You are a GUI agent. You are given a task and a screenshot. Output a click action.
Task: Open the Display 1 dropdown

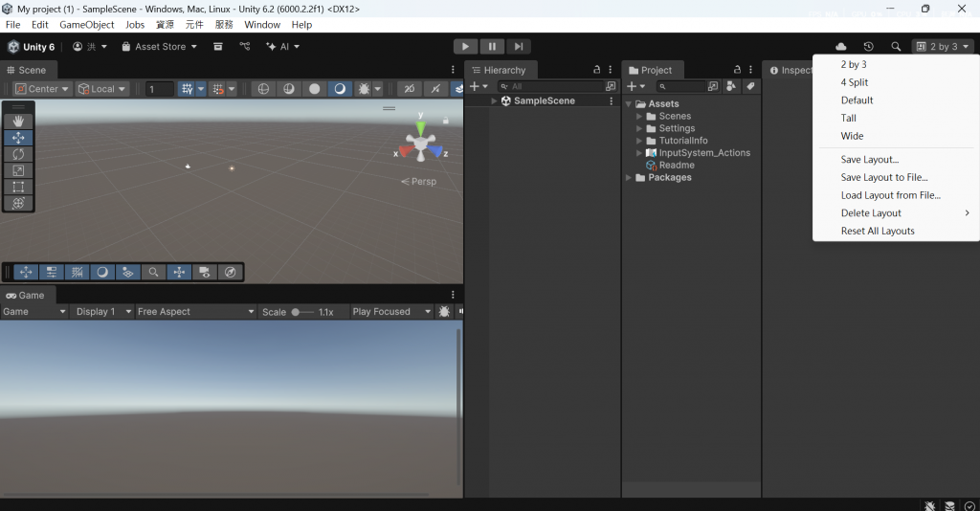click(x=103, y=311)
